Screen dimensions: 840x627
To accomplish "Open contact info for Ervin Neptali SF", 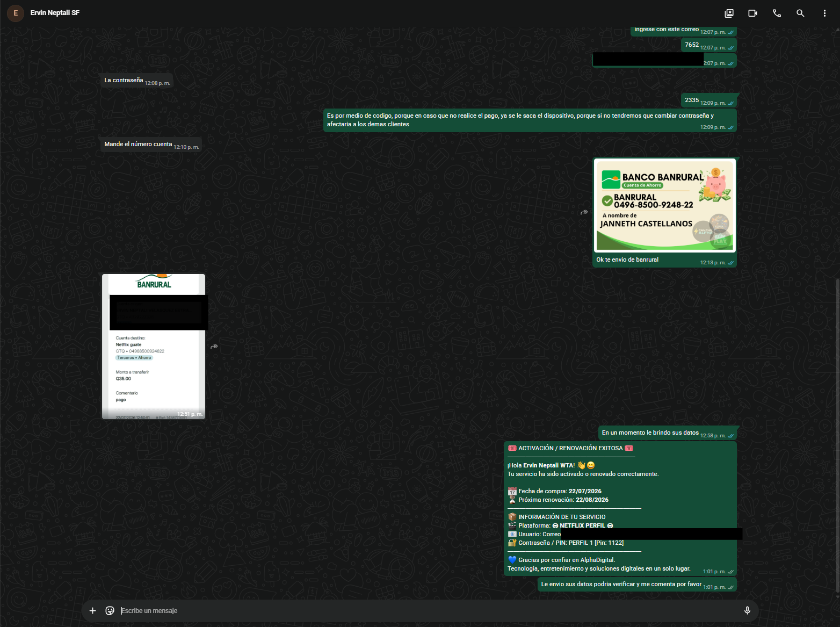I will pyautogui.click(x=55, y=13).
